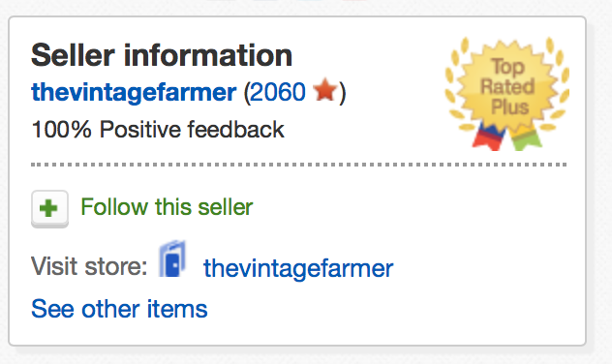Screen dimensions: 612x364
Task: Click the dotted divider line
Action: pos(299,165)
